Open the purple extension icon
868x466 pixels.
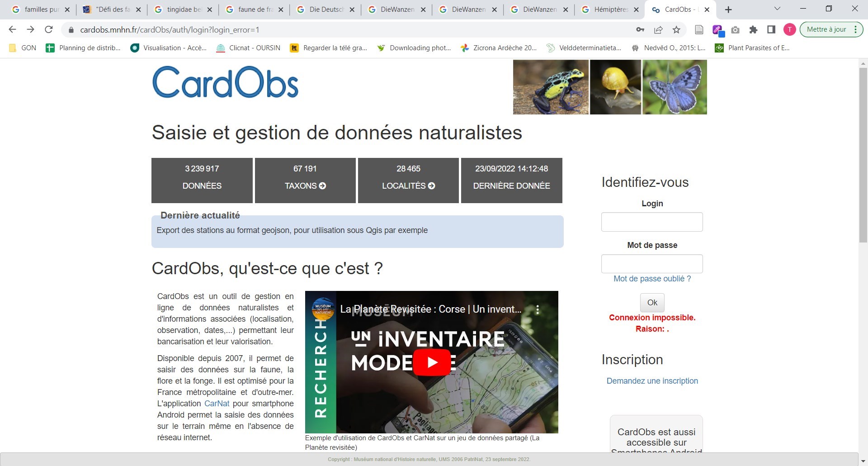point(717,30)
